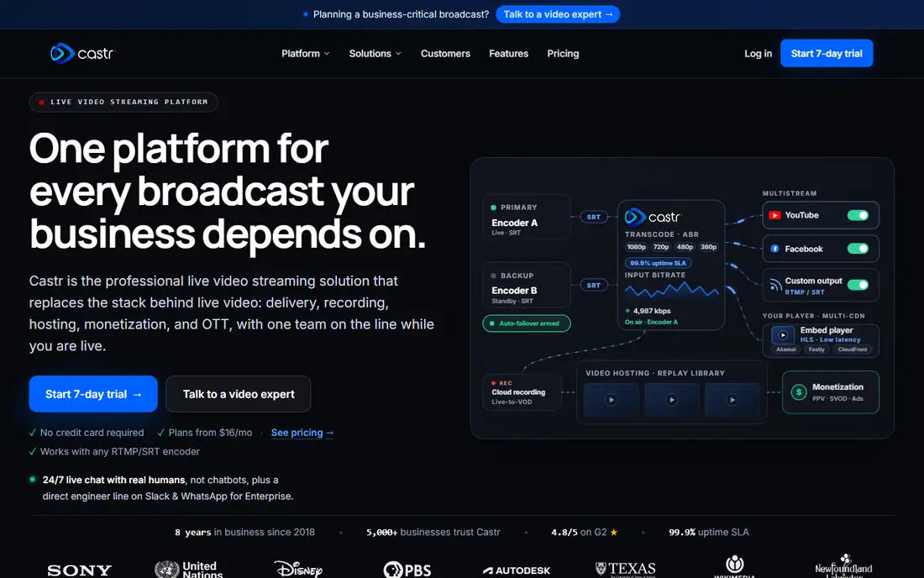Click the Custom output RSS icon
Image resolution: width=924 pixels, height=578 pixels.
click(x=775, y=285)
